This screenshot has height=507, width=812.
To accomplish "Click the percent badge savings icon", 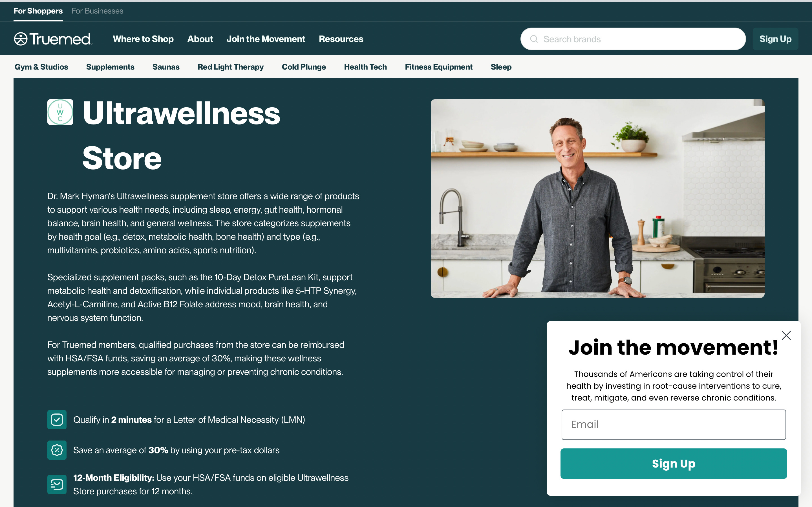I will [x=57, y=450].
